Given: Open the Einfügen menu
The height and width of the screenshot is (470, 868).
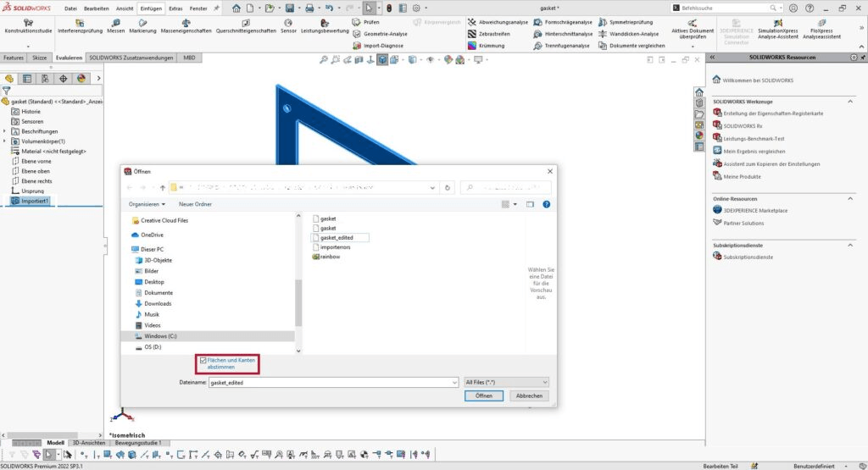Looking at the screenshot, I should pos(151,8).
